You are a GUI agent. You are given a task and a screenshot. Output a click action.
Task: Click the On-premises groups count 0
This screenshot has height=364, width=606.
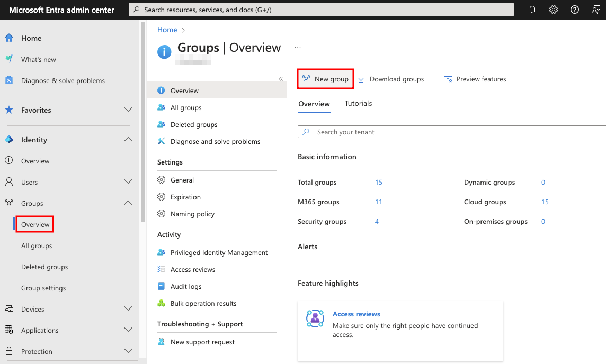tap(543, 222)
